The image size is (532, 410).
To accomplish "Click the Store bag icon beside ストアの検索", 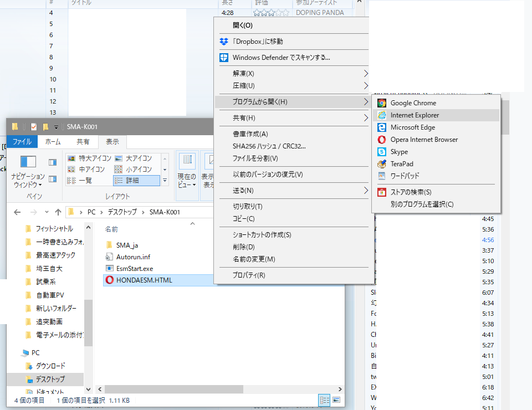I will 382,192.
